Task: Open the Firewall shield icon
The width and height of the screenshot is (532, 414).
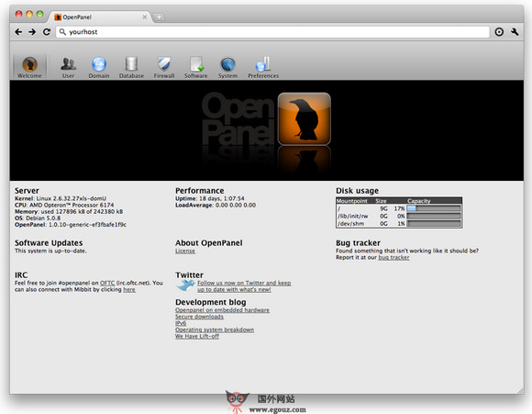Action: tap(164, 64)
